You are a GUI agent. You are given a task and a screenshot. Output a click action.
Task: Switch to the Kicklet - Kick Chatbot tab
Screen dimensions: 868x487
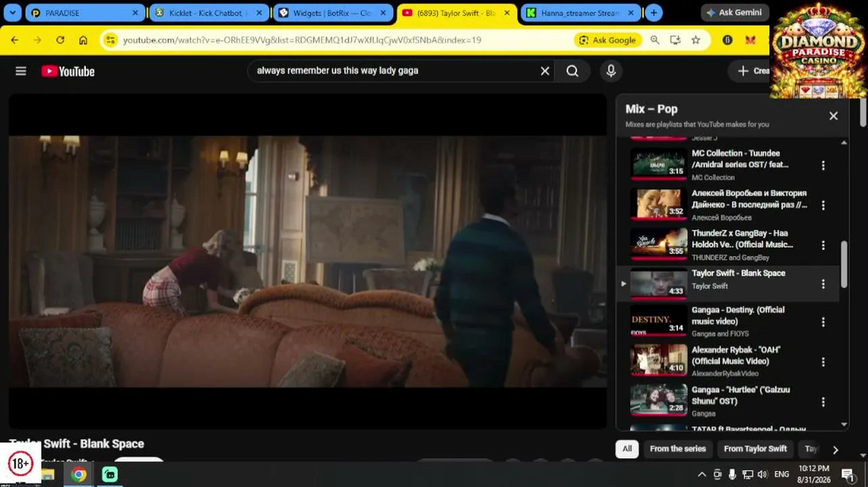point(209,13)
